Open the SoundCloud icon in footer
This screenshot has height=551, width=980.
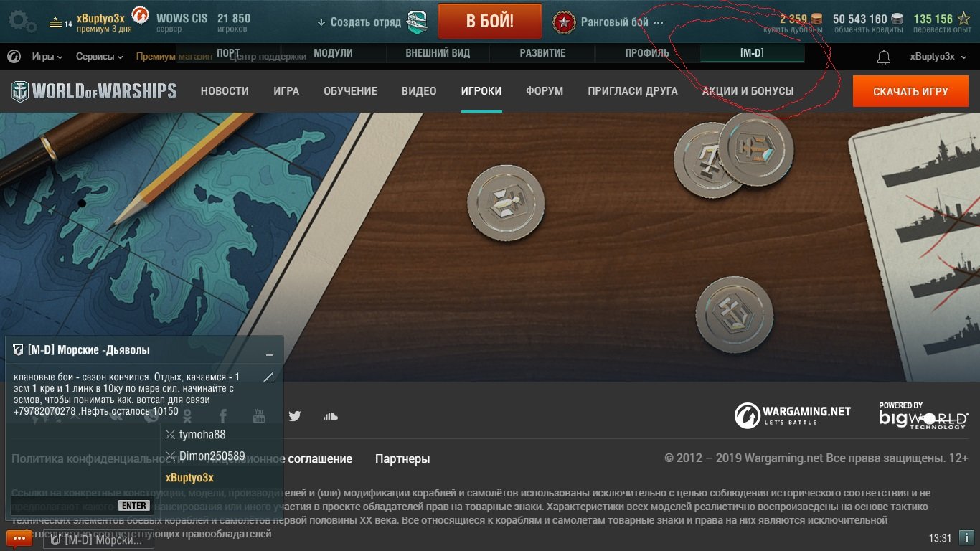[x=330, y=416]
